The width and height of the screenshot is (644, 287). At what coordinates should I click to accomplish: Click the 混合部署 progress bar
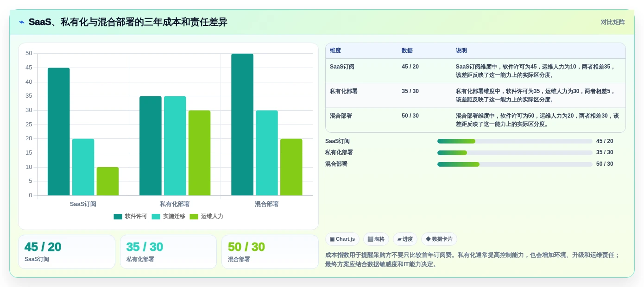coord(515,164)
